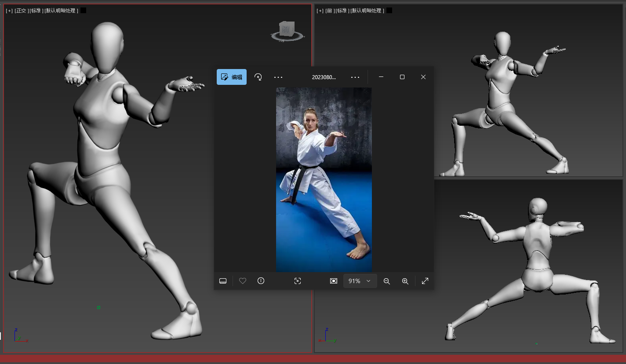The image size is (626, 364).
Task: Click the visual search scan icon in Photos
Action: tap(298, 281)
